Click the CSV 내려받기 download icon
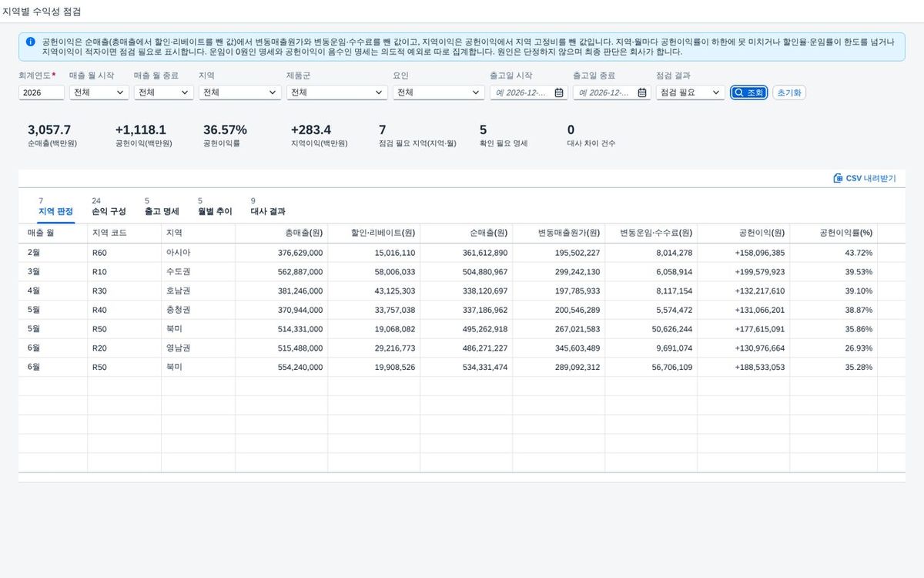The height and width of the screenshot is (578, 924). 838,178
